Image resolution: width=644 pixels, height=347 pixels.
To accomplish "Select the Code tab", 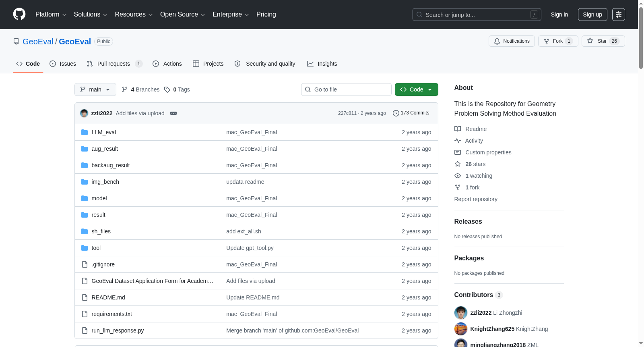I will click(x=28, y=64).
